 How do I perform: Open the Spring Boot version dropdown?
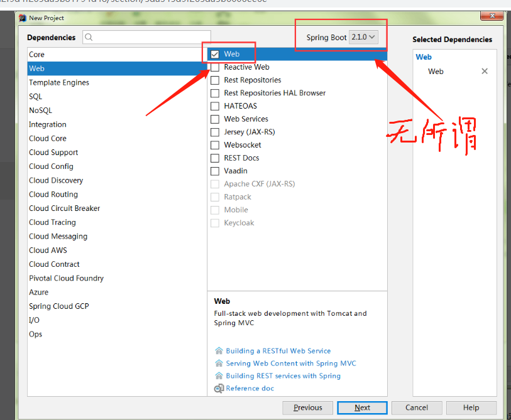(x=363, y=37)
